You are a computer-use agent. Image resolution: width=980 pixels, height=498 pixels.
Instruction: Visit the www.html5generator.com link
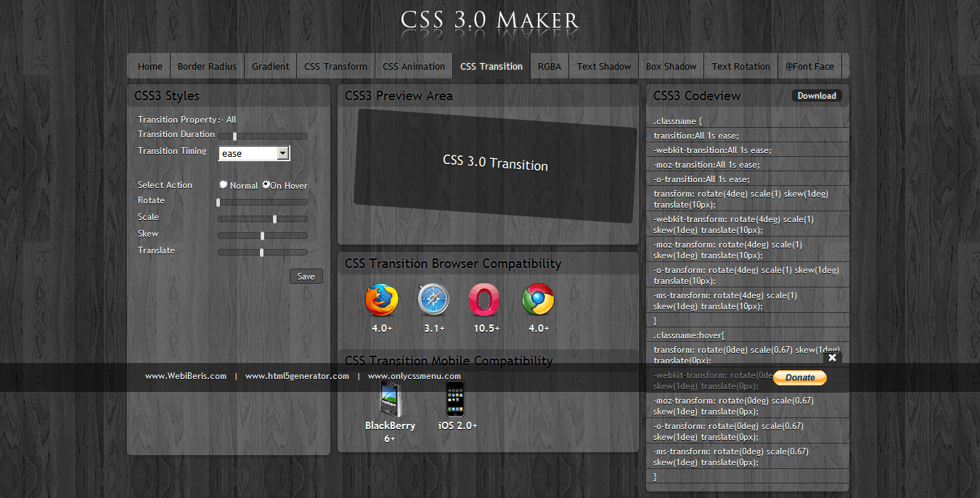tap(297, 376)
